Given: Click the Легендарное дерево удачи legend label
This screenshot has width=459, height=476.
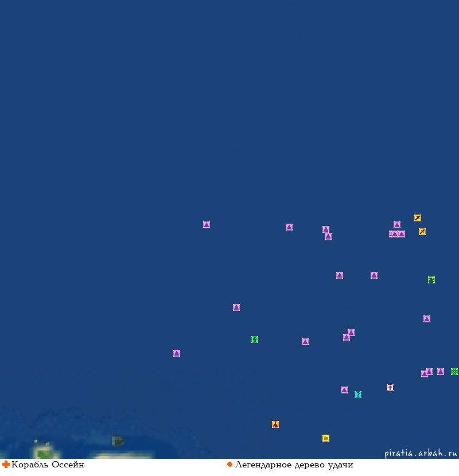Looking at the screenshot, I should click(294, 465).
